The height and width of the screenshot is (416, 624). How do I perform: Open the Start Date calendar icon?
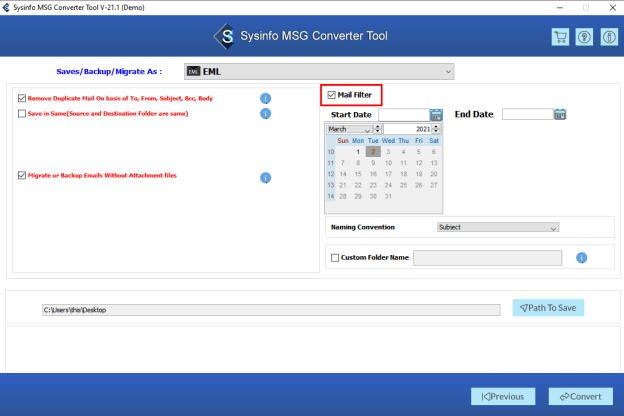pos(436,115)
